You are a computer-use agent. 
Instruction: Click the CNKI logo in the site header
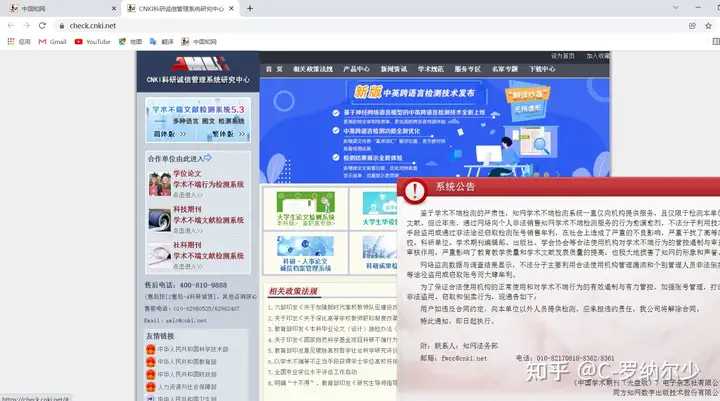click(x=199, y=63)
